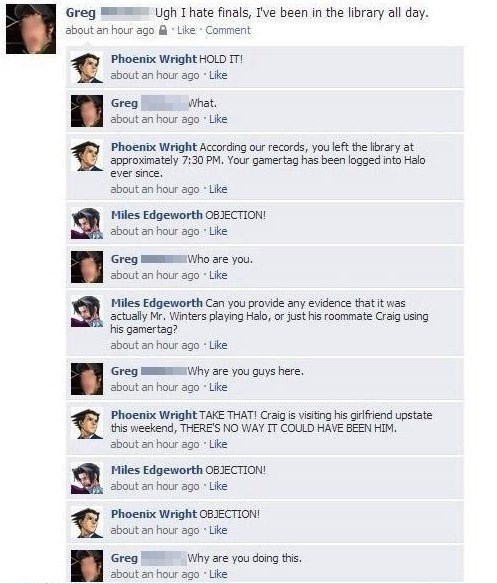The height and width of the screenshot is (584, 497).
Task: Click Miles Edgeworth avatar beside first OBJECTION! comment
Action: pyautogui.click(x=87, y=223)
